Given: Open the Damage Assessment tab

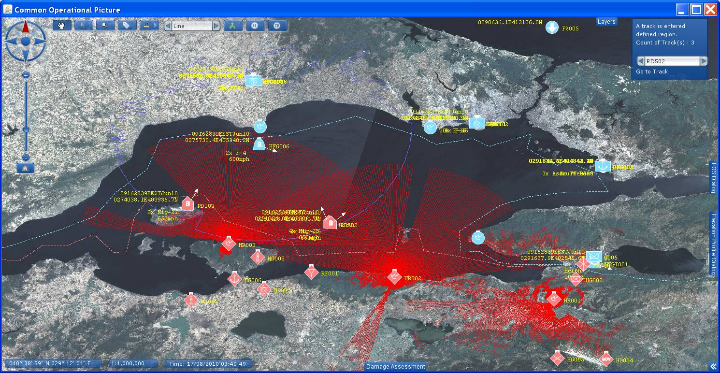Looking at the screenshot, I should pyautogui.click(x=395, y=367).
